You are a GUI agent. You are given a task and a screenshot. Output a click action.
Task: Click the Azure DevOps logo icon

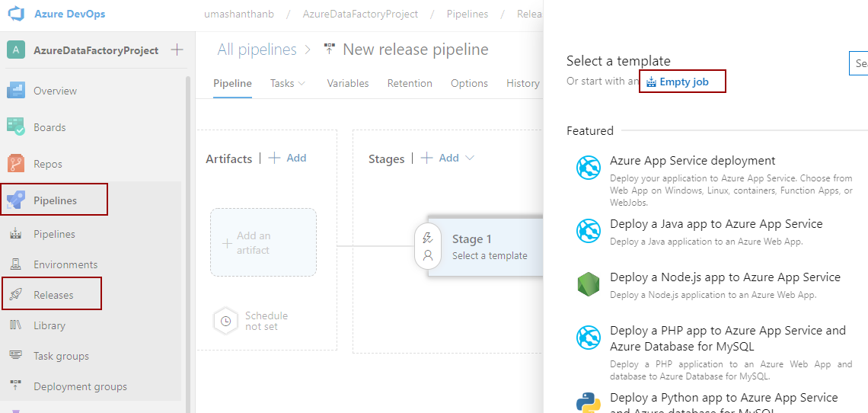coord(16,14)
